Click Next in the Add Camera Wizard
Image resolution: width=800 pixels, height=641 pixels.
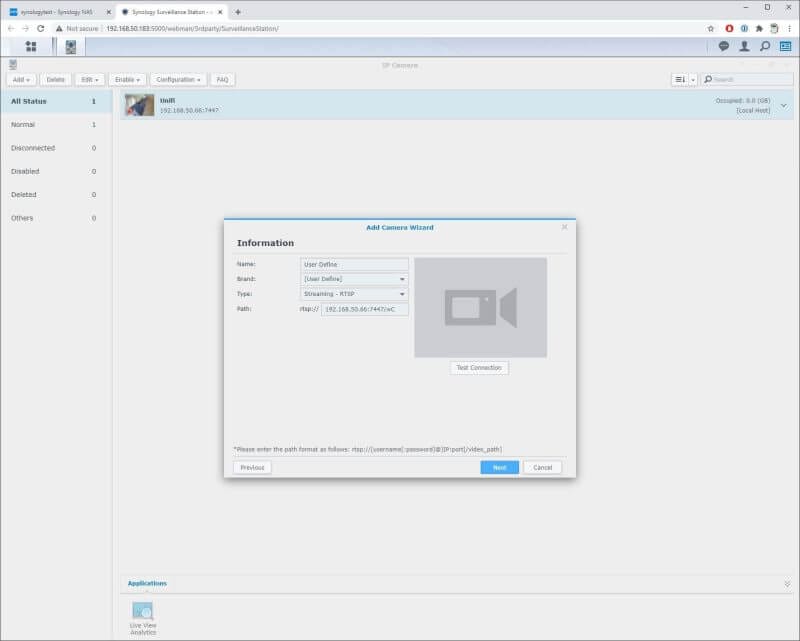498,467
